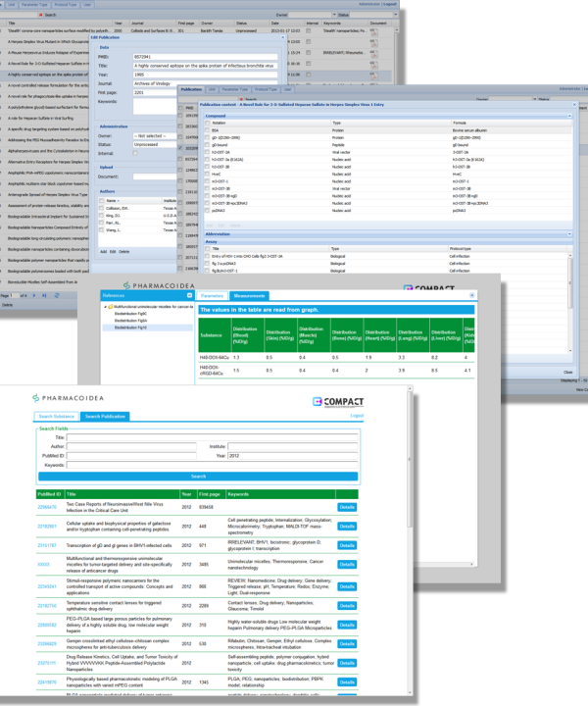
Task: Close the Measurements panel with its X icon
Action: coord(472,295)
